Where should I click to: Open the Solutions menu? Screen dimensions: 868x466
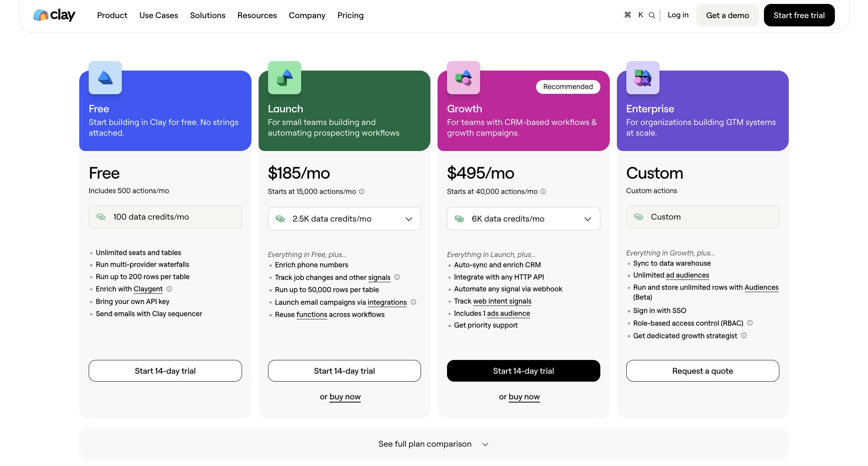208,15
